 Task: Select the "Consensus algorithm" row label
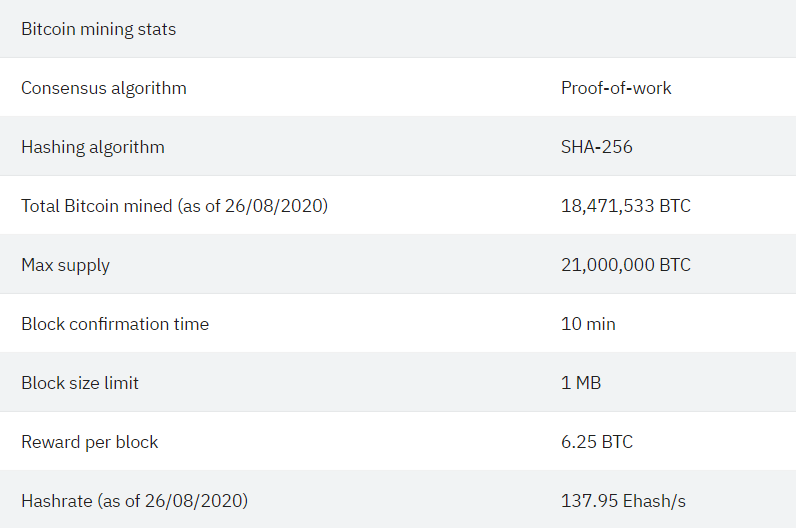click(104, 88)
